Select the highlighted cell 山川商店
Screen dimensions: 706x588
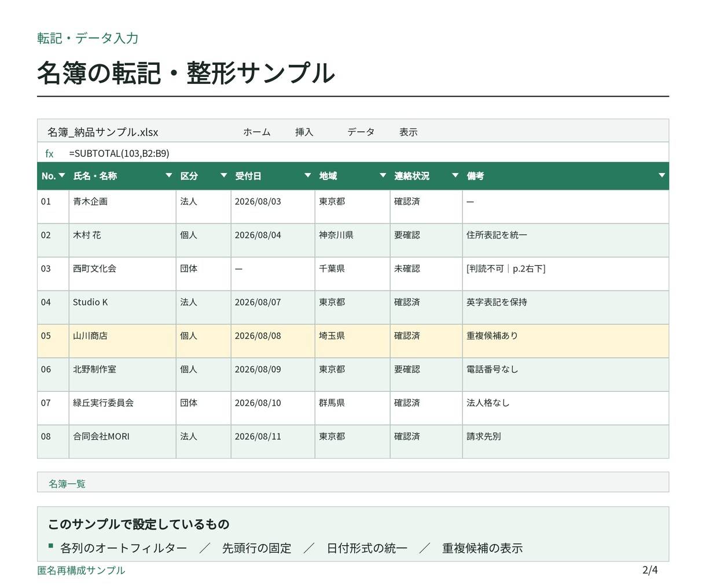click(123, 341)
